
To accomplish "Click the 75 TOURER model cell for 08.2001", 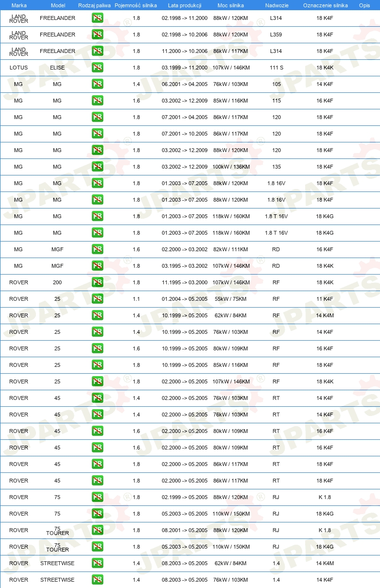I will [57, 531].
